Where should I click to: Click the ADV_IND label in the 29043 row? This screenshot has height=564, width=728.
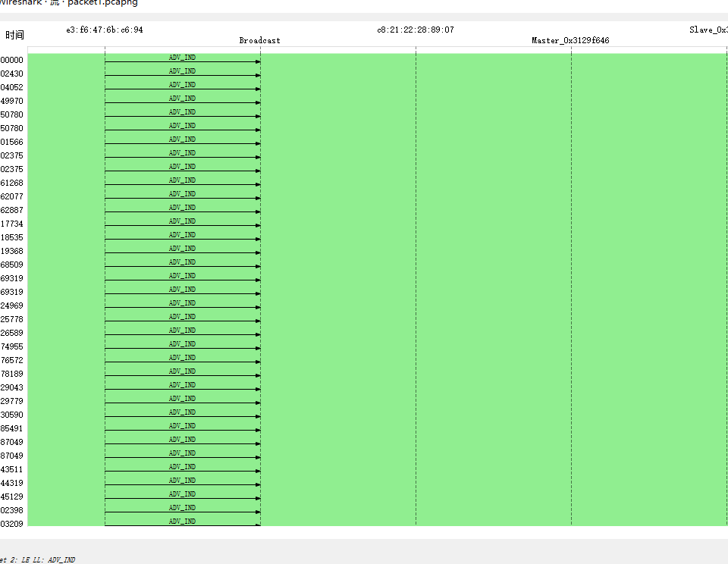coord(182,385)
